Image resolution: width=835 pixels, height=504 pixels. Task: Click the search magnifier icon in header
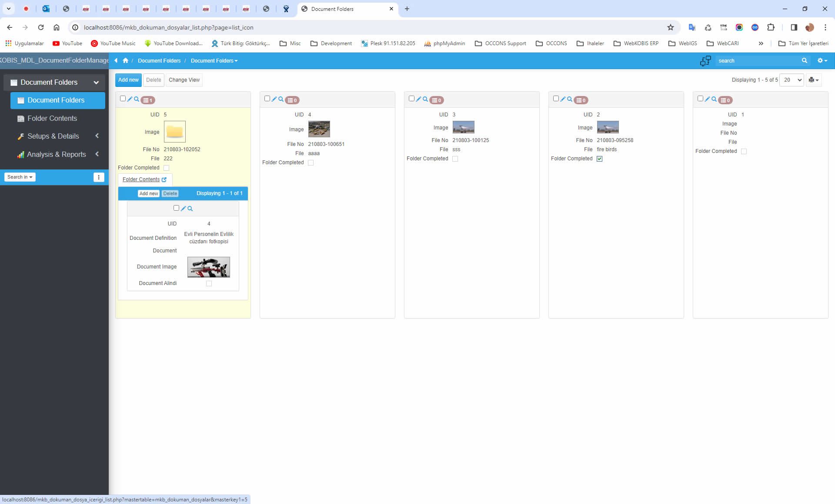pyautogui.click(x=805, y=60)
